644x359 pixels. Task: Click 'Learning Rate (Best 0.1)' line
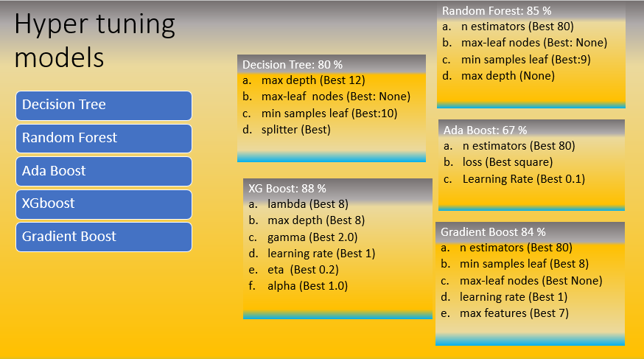click(x=524, y=179)
